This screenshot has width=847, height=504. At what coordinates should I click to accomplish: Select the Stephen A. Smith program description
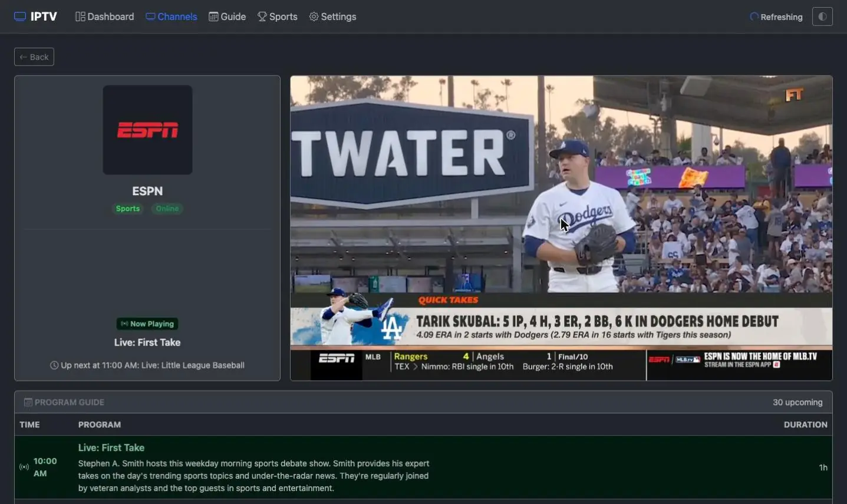click(x=254, y=476)
